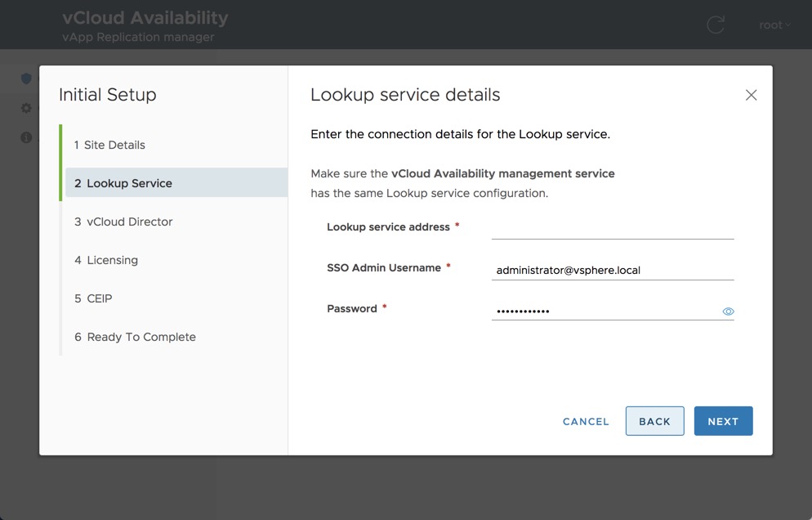Focus the Lookup service address field
The image size is (812, 520).
tap(612, 228)
